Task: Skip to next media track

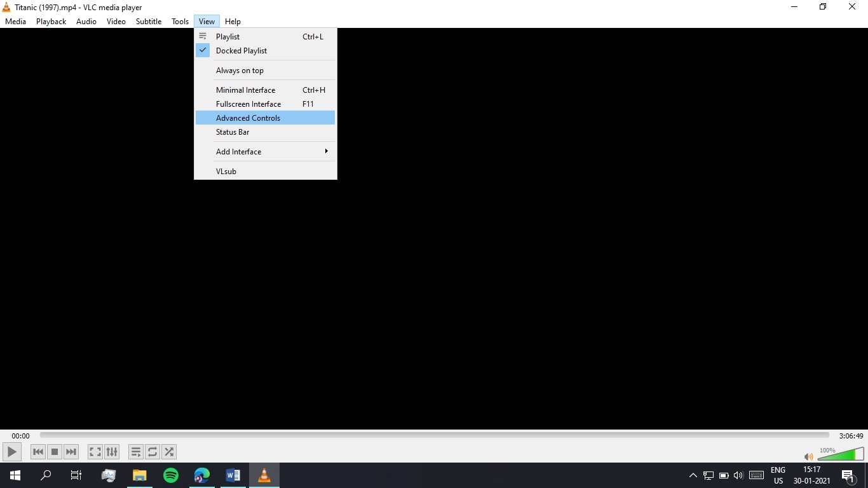Action: click(x=71, y=452)
